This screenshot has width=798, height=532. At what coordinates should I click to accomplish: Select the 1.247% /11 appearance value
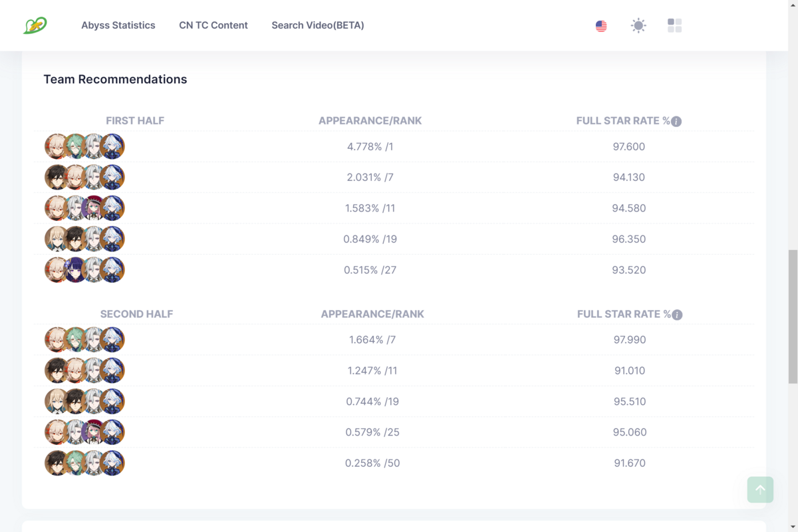tap(372, 371)
